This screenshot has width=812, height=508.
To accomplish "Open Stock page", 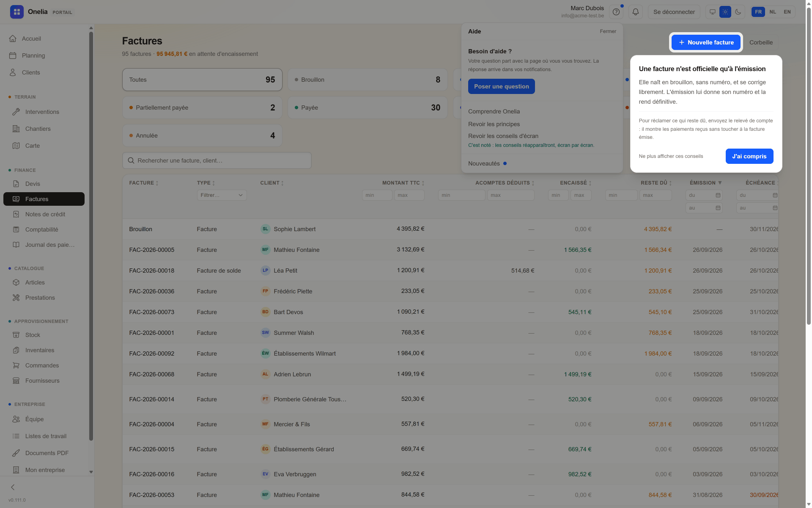I will click(44, 335).
